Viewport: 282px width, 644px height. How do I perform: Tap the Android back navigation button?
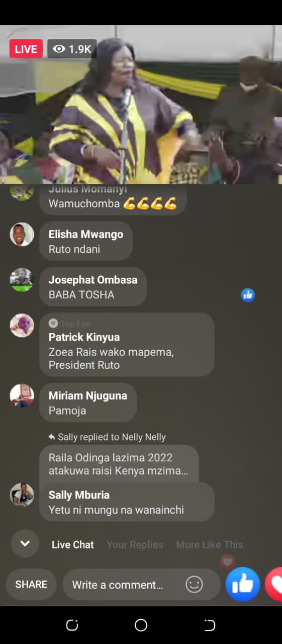point(210,625)
